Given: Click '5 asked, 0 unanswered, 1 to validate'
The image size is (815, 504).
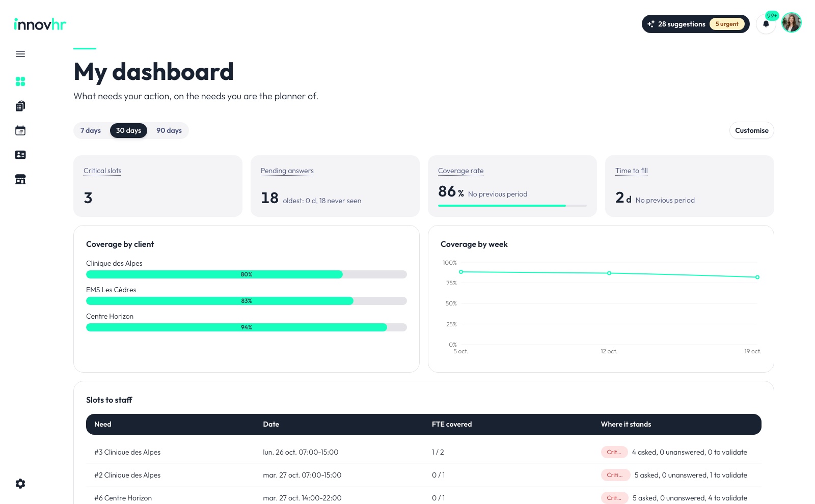Looking at the screenshot, I should coord(691,475).
